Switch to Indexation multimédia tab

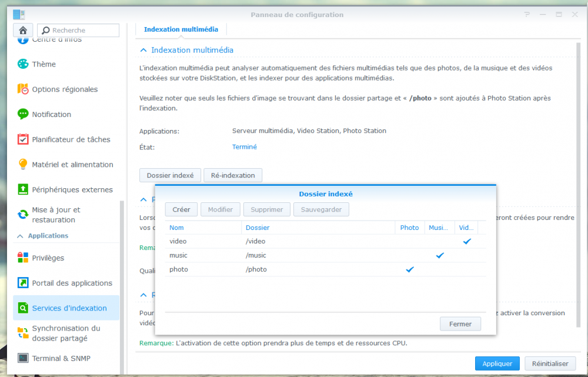181,29
